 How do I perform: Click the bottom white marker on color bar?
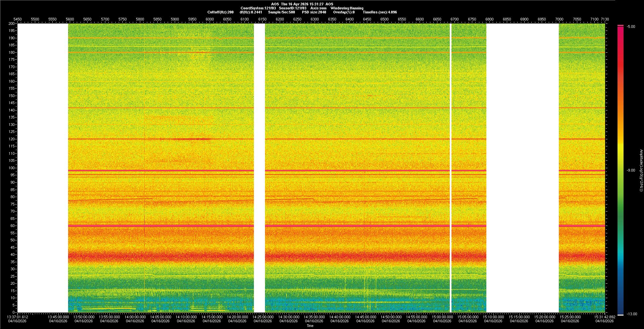[621, 315]
